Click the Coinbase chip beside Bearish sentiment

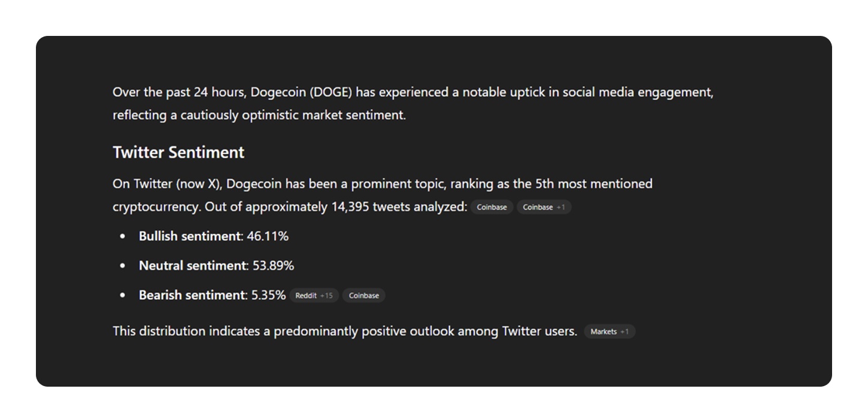pyautogui.click(x=363, y=296)
